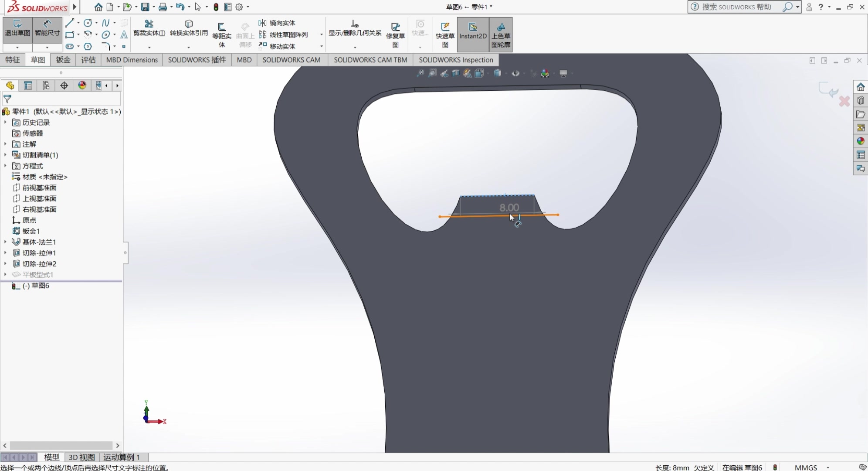The width and height of the screenshot is (868, 471).
Task: Expand the 切除-拉伸1 tree node
Action: tap(5, 253)
